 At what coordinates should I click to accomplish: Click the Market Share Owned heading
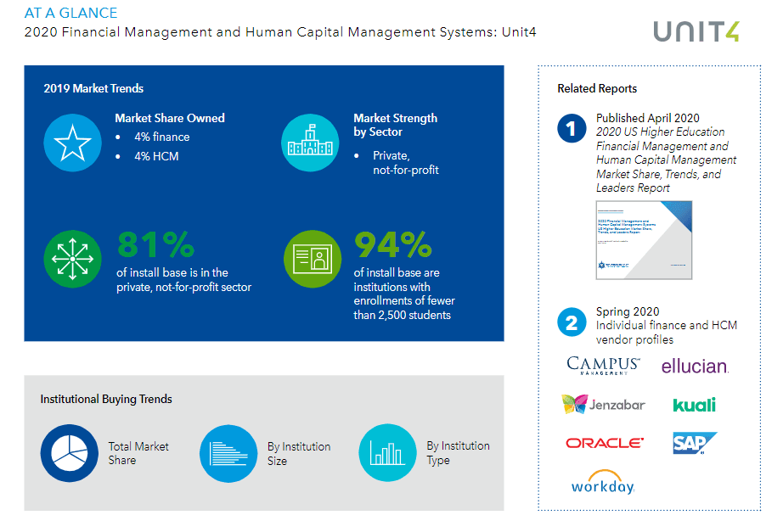(x=170, y=118)
